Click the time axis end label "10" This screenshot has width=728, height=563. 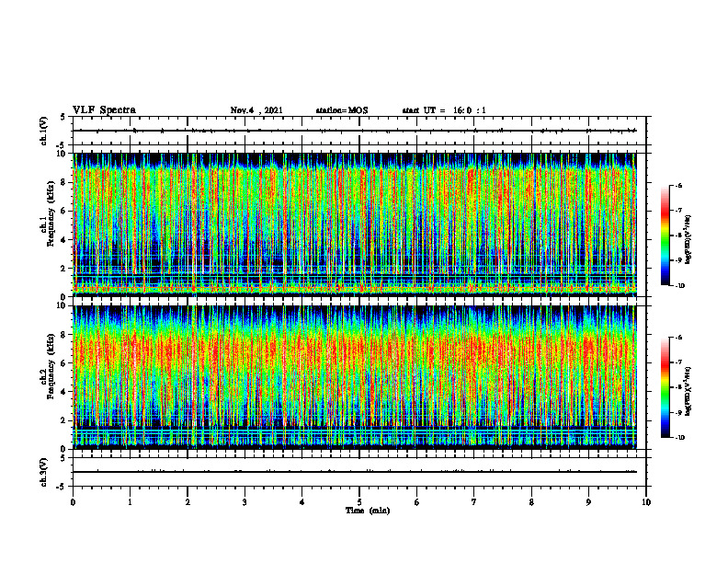click(x=646, y=502)
